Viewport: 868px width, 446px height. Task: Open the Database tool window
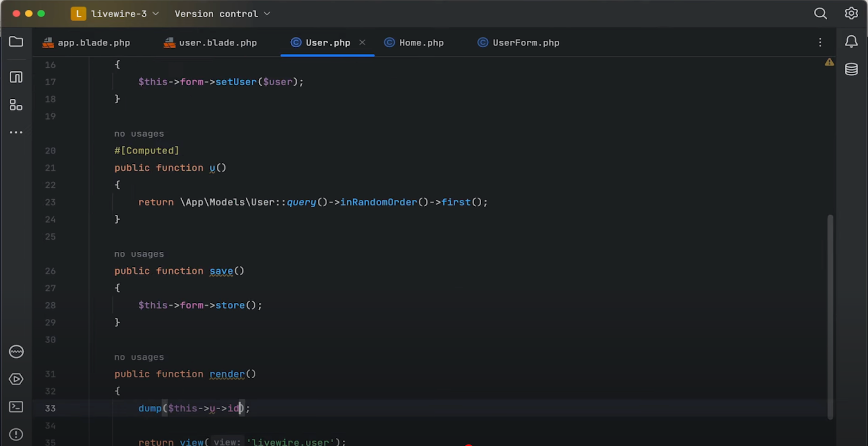pos(852,69)
